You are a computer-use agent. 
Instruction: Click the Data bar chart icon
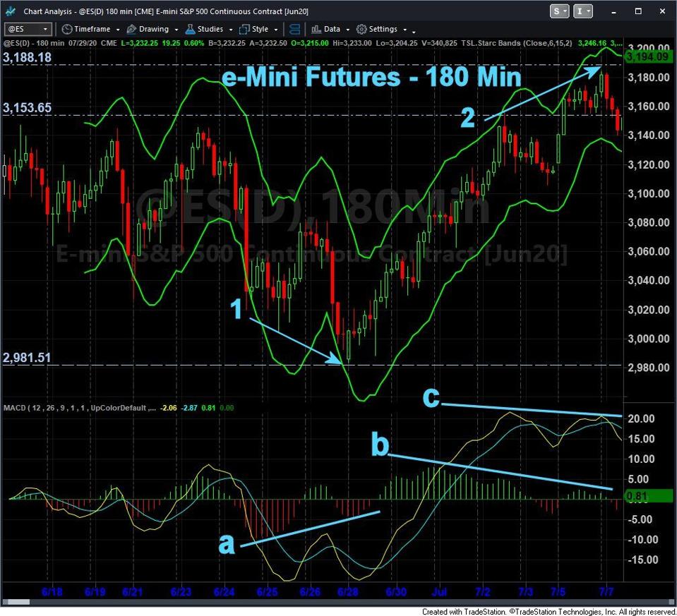pyautogui.click(x=315, y=29)
